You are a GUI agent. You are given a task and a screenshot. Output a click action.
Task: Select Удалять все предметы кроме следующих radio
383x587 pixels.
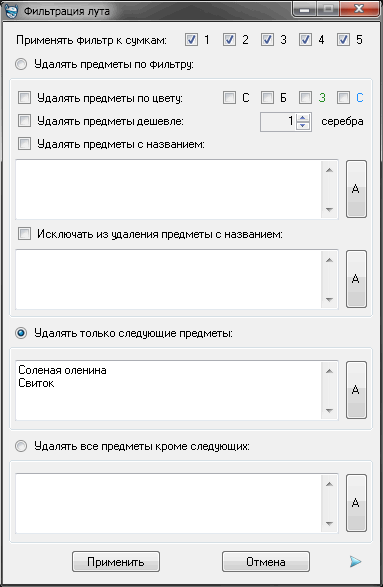point(21,446)
